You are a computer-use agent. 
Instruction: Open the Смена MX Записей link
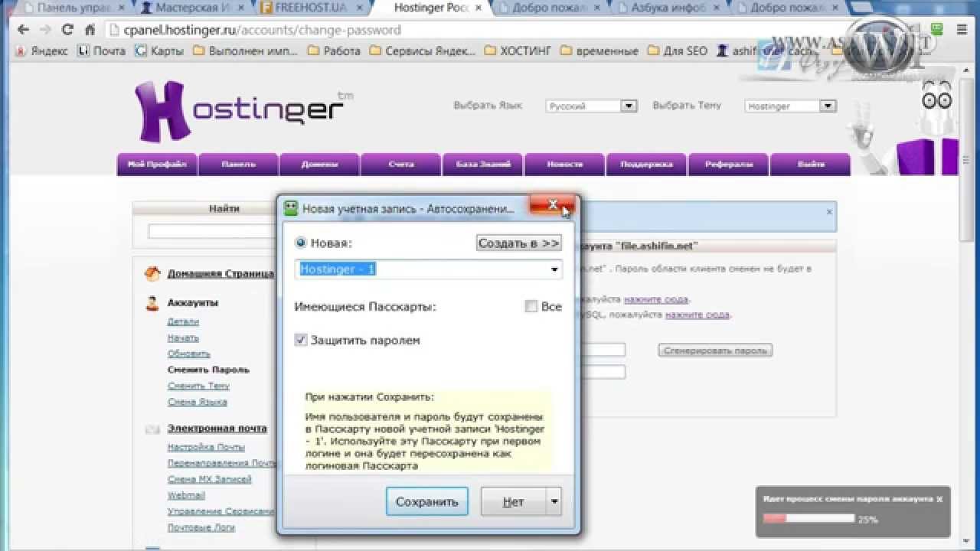click(210, 480)
